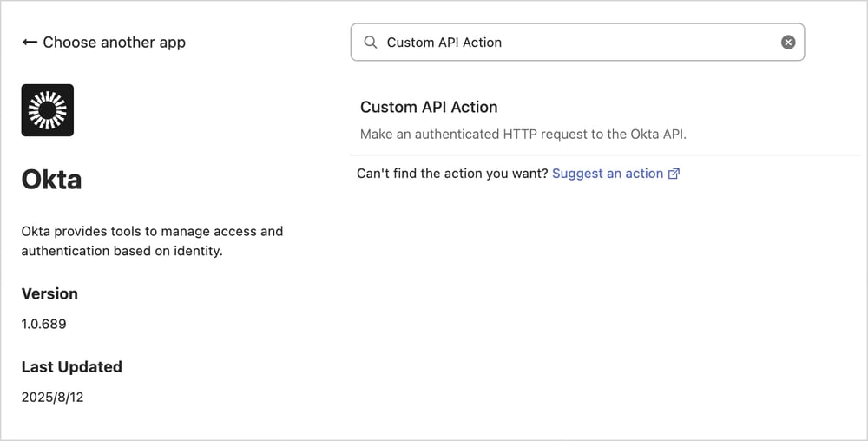Viewport: 868px width, 441px height.
Task: Click the external link icon beside Suggest an action
Action: [x=674, y=174]
